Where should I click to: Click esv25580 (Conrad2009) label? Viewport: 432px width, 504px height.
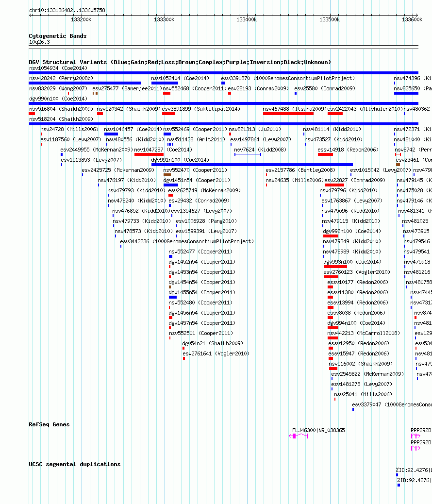point(325,88)
